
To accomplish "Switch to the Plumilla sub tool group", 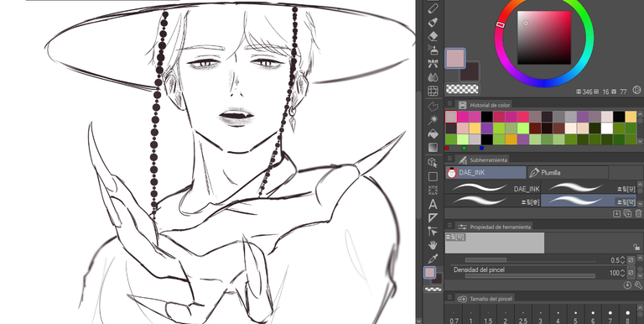I will tap(568, 173).
